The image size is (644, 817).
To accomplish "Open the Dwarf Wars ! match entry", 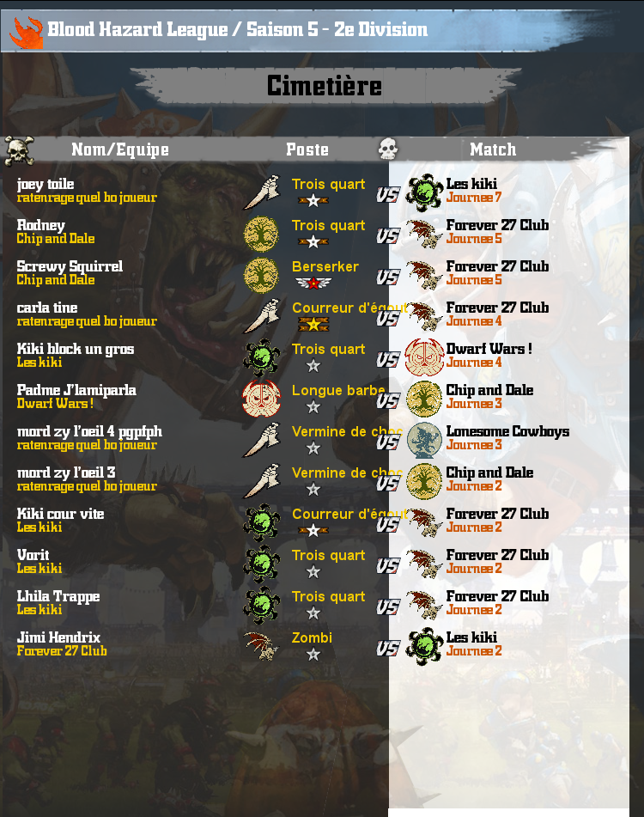I will coord(489,349).
